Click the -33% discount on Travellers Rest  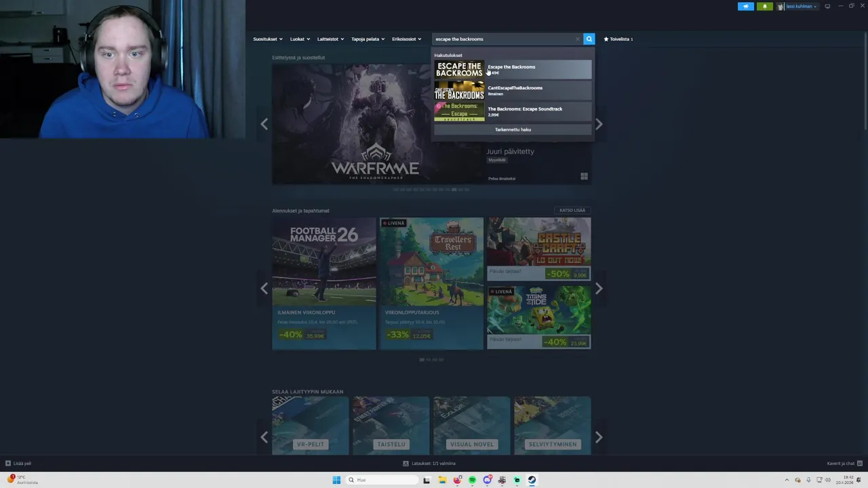pos(398,335)
